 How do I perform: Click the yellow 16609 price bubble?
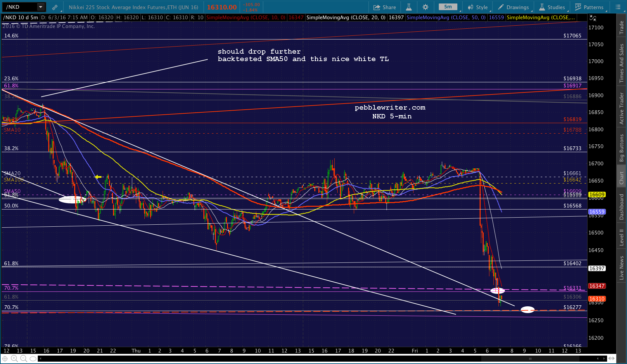point(597,195)
